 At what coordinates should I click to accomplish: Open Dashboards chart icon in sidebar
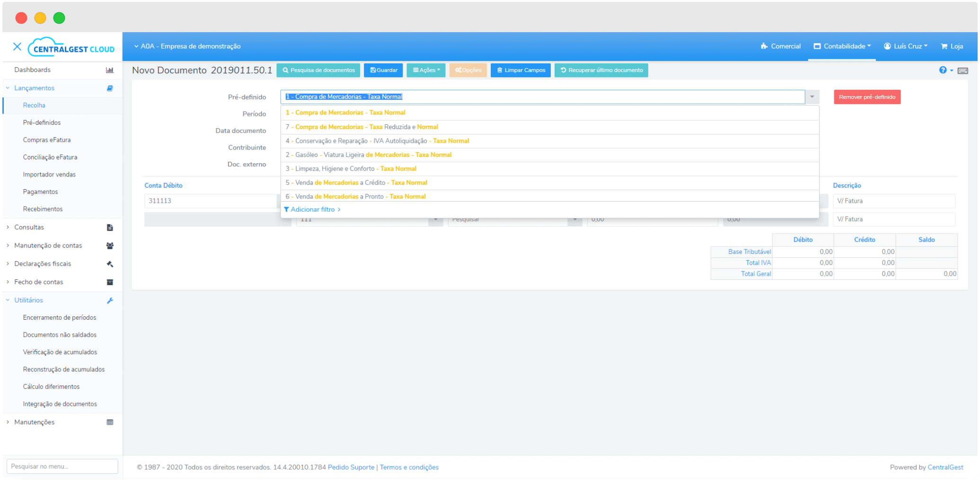tap(110, 70)
